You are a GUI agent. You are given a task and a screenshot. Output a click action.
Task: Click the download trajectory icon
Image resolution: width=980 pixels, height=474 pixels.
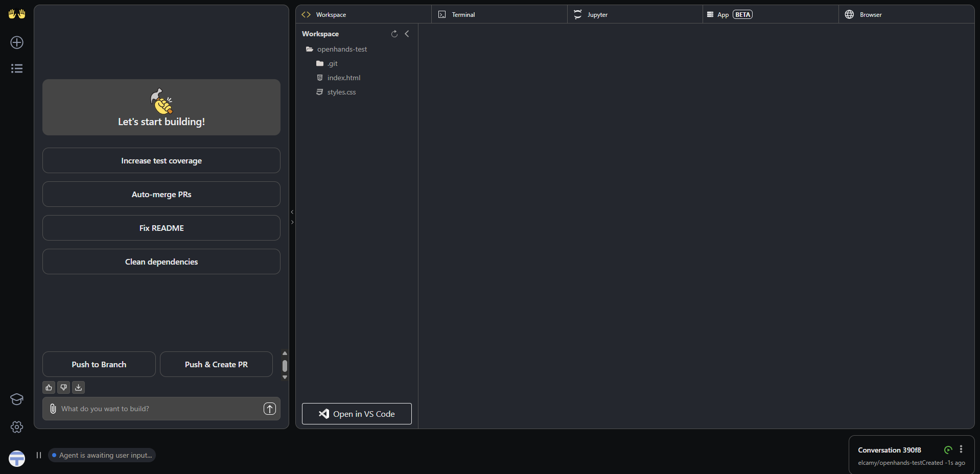(x=78, y=388)
